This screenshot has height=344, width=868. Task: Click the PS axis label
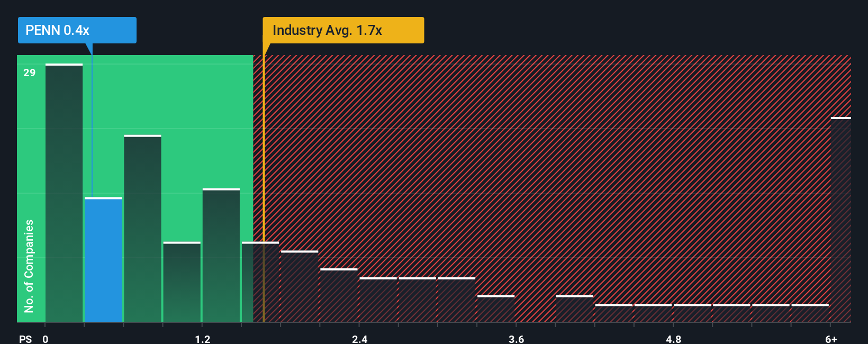click(25, 339)
